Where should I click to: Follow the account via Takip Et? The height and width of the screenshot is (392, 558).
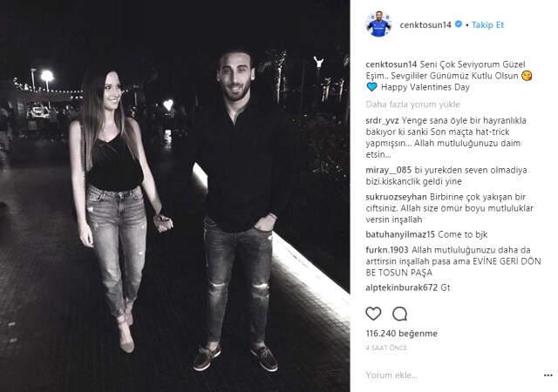point(487,24)
